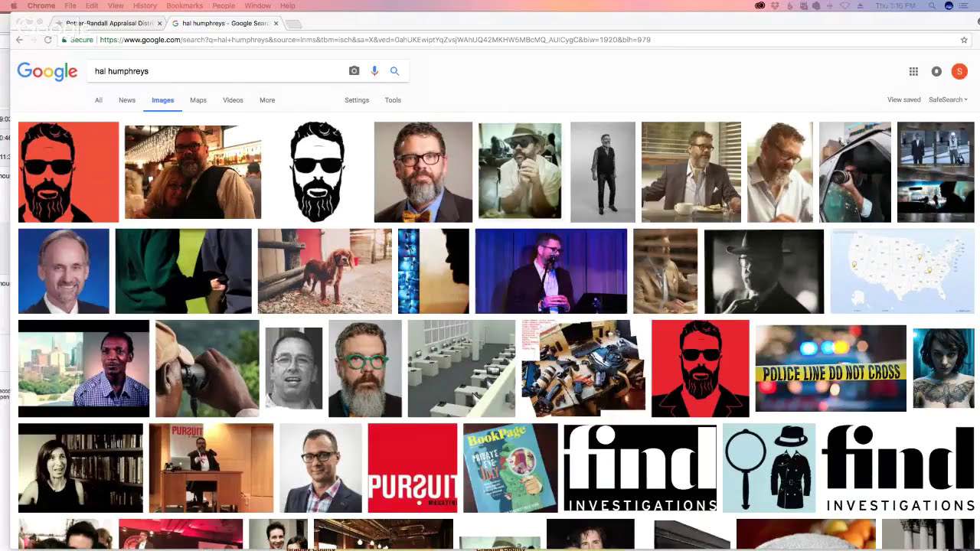
Task: Open the Police Line Do Not Cross image
Action: click(x=831, y=368)
